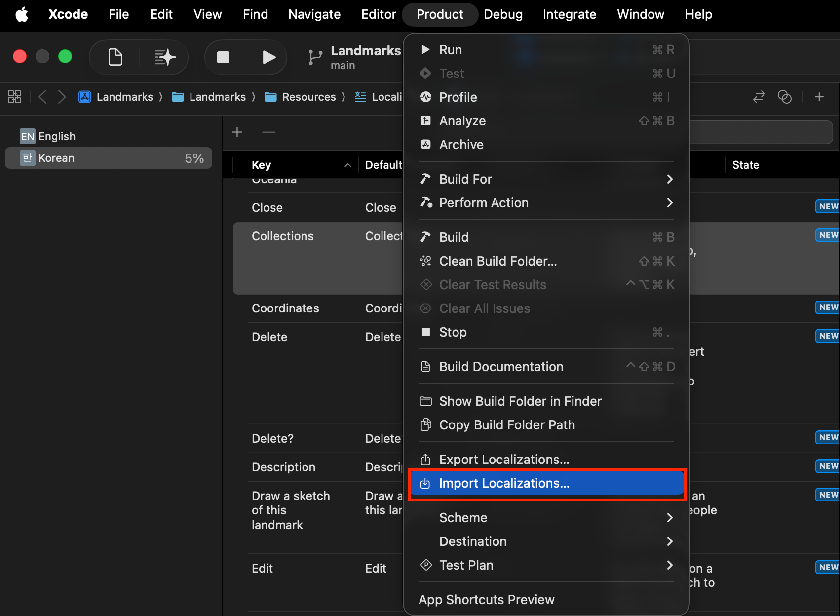Open the related items grid icon
The width and height of the screenshot is (840, 616).
coord(14,97)
